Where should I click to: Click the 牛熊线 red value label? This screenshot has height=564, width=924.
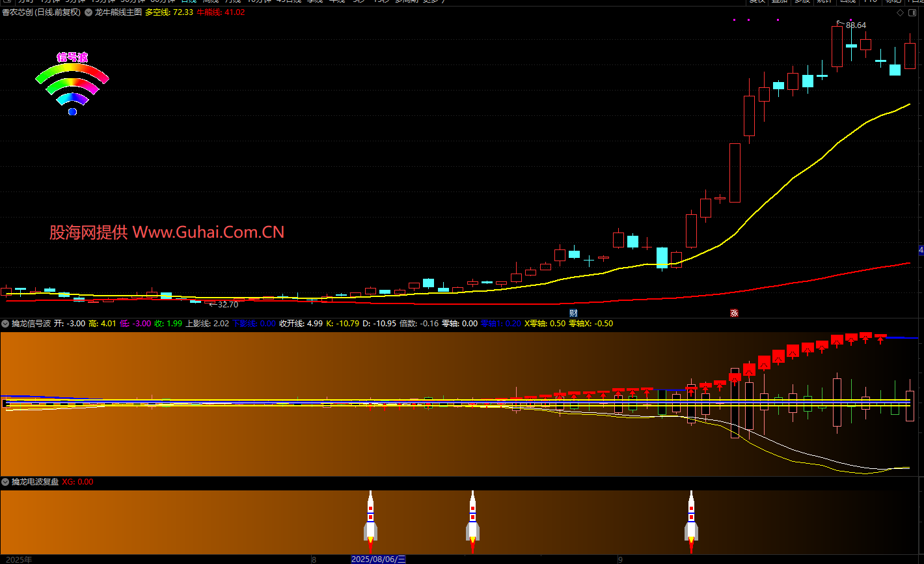[x=220, y=12]
